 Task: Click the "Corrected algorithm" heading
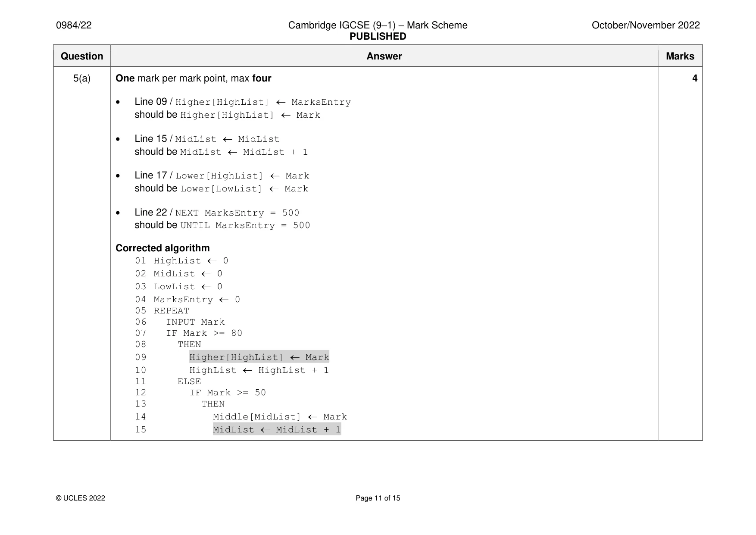tap(162, 248)
